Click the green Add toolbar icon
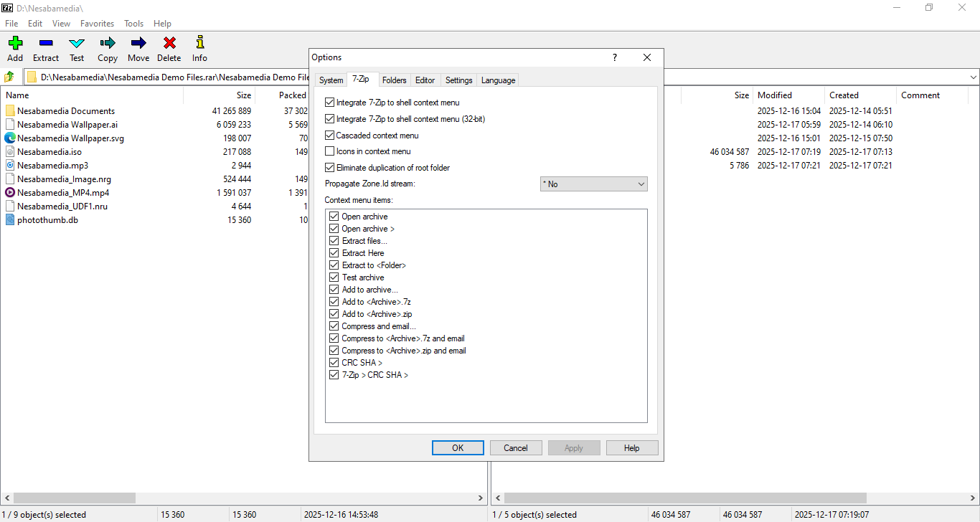Screen dimensions: 980x522 pyautogui.click(x=15, y=43)
